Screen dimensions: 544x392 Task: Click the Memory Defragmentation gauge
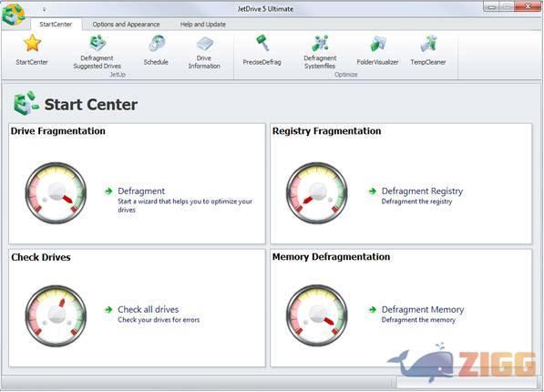click(317, 315)
